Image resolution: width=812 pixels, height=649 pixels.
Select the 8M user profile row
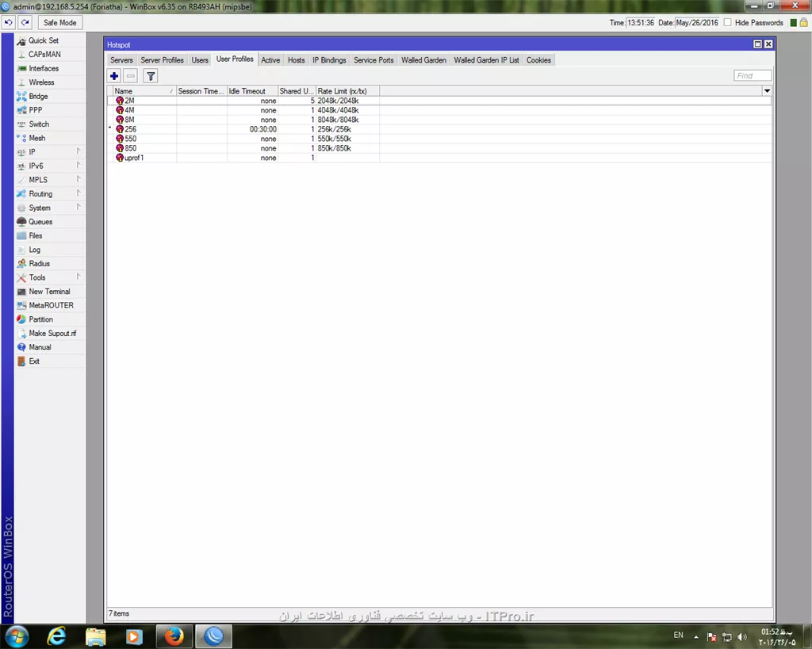pyautogui.click(x=439, y=120)
